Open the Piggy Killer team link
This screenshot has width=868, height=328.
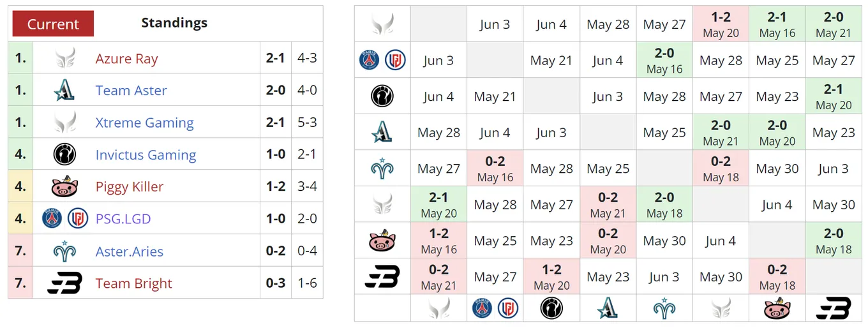pyautogui.click(x=130, y=187)
